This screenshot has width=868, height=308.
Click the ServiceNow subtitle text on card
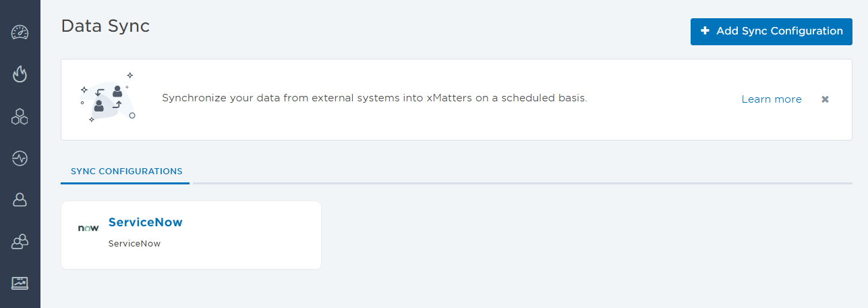(x=134, y=244)
